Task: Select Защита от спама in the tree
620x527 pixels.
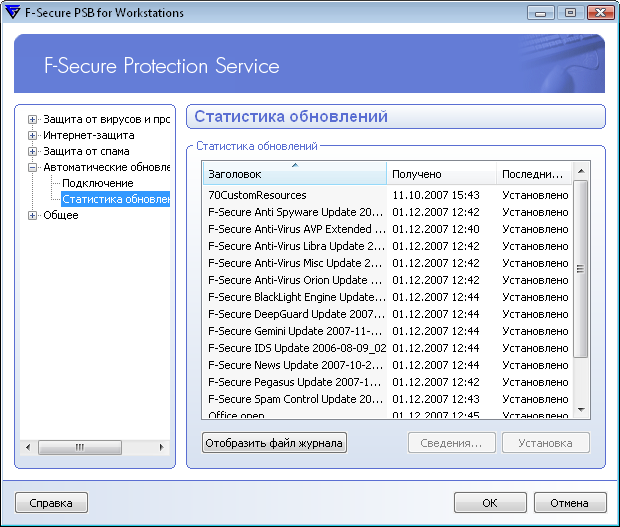Action: pyautogui.click(x=86, y=151)
